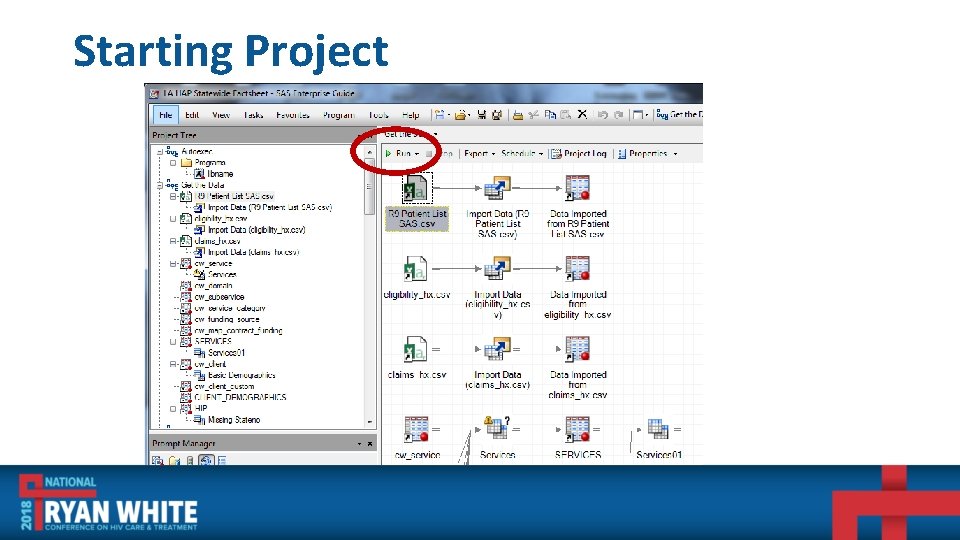Open the Properties dropdown
Viewport: 960px width, 540px height.
tap(648, 154)
